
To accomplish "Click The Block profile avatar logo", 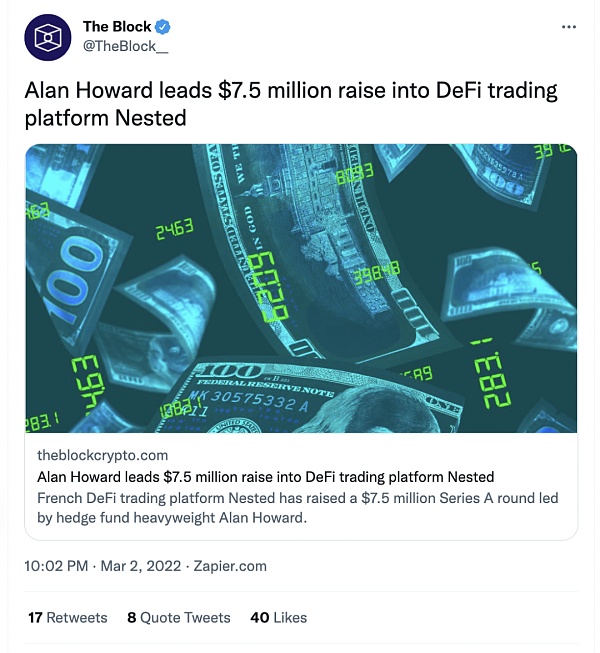I will click(47, 36).
